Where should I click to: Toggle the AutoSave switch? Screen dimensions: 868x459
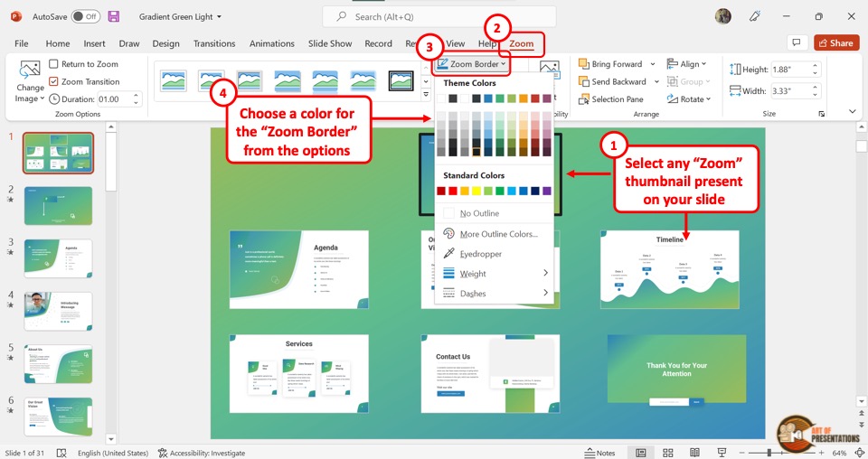click(85, 16)
